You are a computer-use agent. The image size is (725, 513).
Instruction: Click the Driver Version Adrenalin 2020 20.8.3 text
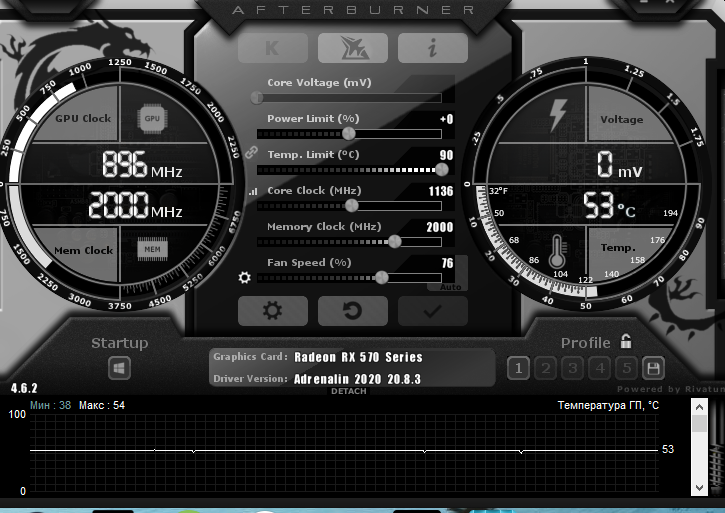point(357,379)
